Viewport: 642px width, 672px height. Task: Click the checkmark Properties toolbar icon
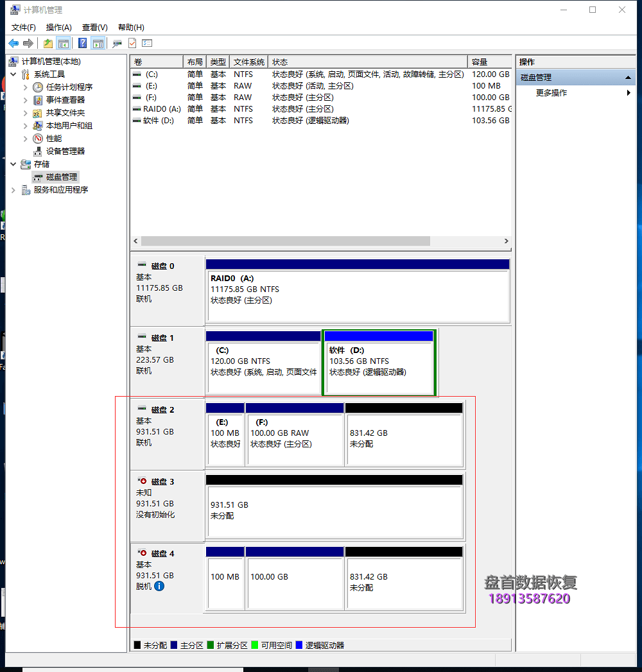pyautogui.click(x=132, y=43)
